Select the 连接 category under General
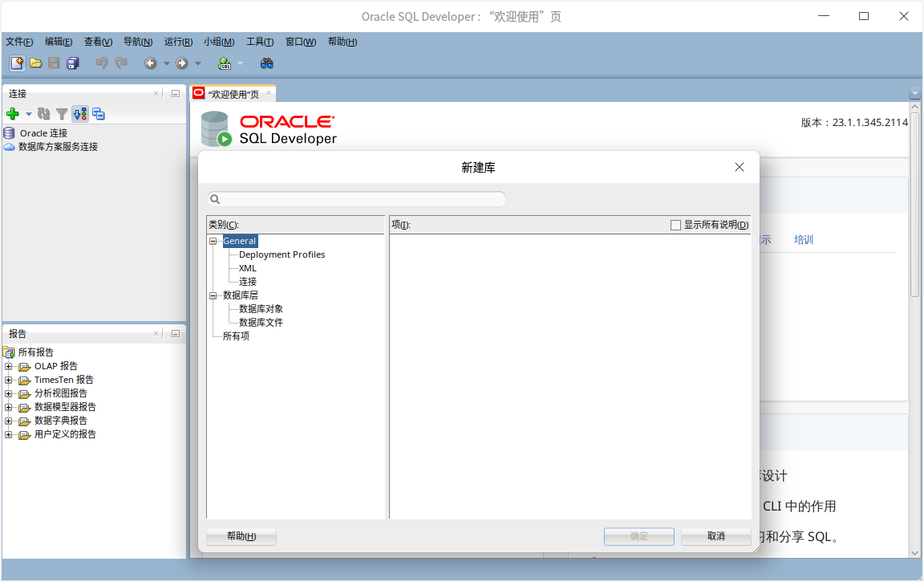Screen dimensions: 924x582 click(x=248, y=282)
